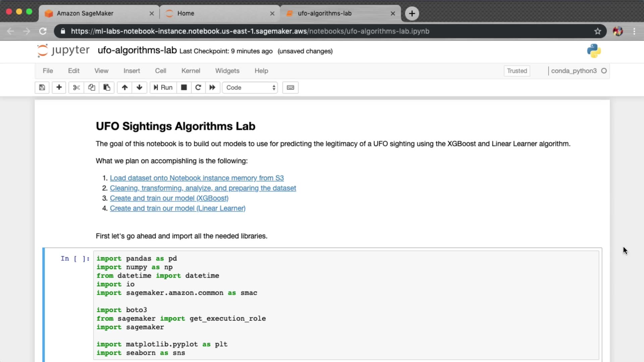
Task: Restart the kernel icon
Action: click(x=198, y=87)
